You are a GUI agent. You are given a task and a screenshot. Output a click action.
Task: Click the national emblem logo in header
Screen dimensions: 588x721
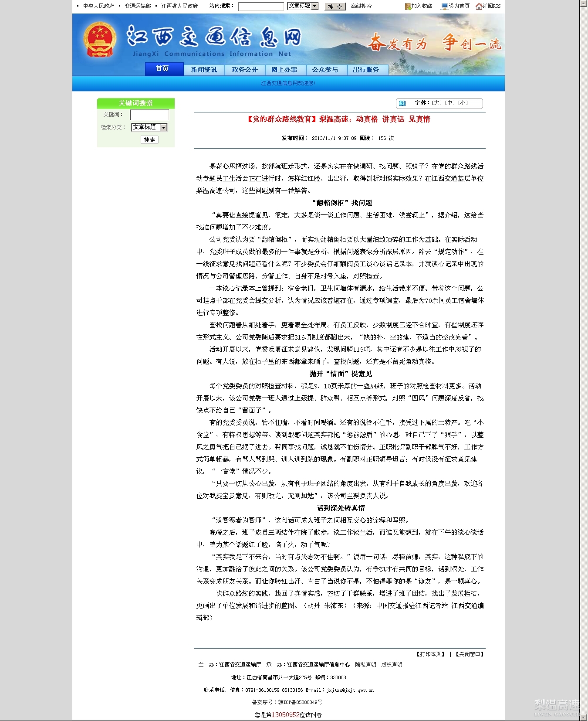pos(100,40)
